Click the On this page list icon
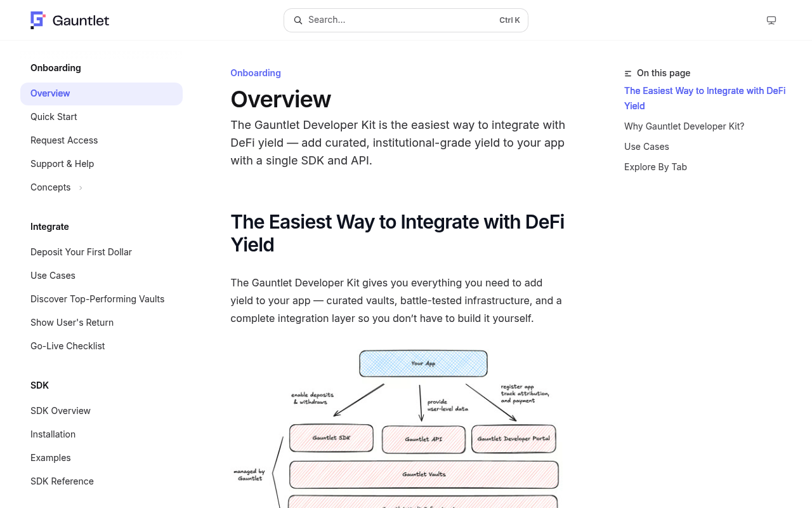 tap(628, 74)
